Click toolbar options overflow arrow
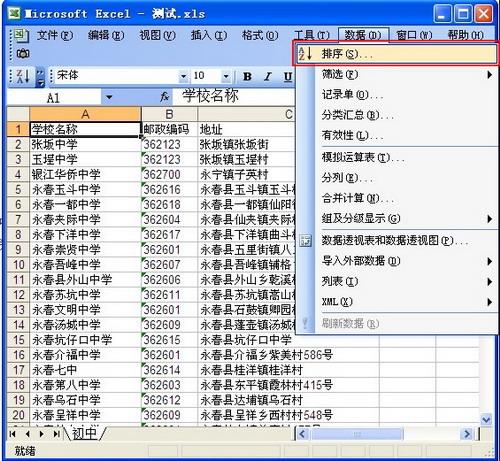This screenshot has height=461, width=500. click(x=40, y=77)
